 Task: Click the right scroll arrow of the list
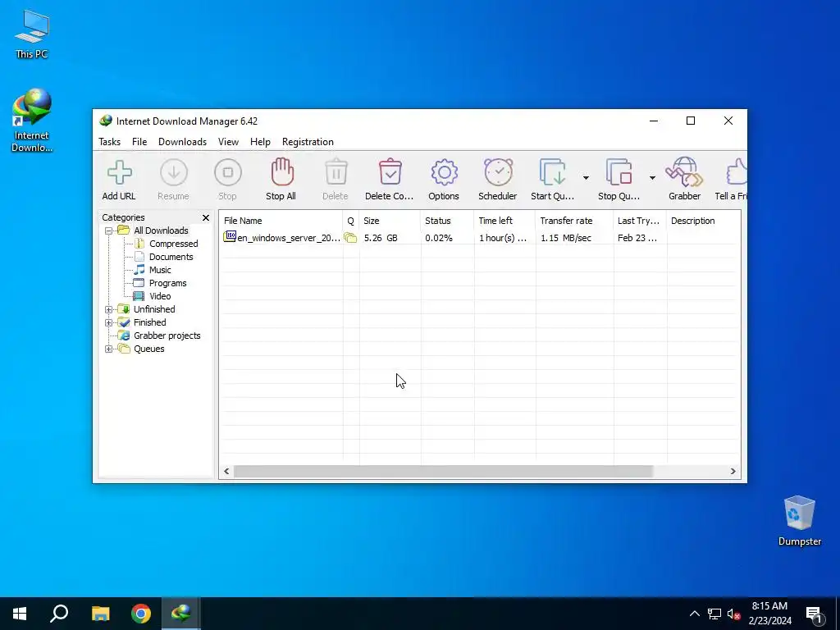click(x=733, y=472)
